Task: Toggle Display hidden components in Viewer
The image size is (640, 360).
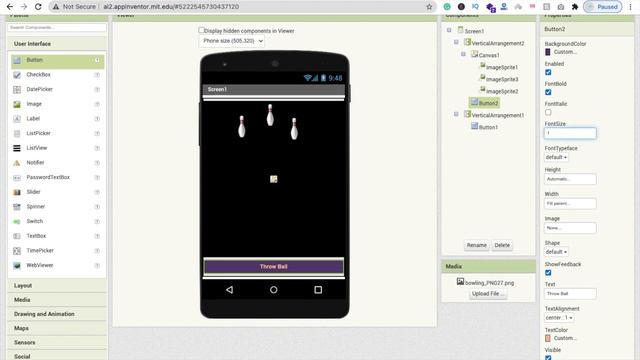Action: pos(201,30)
